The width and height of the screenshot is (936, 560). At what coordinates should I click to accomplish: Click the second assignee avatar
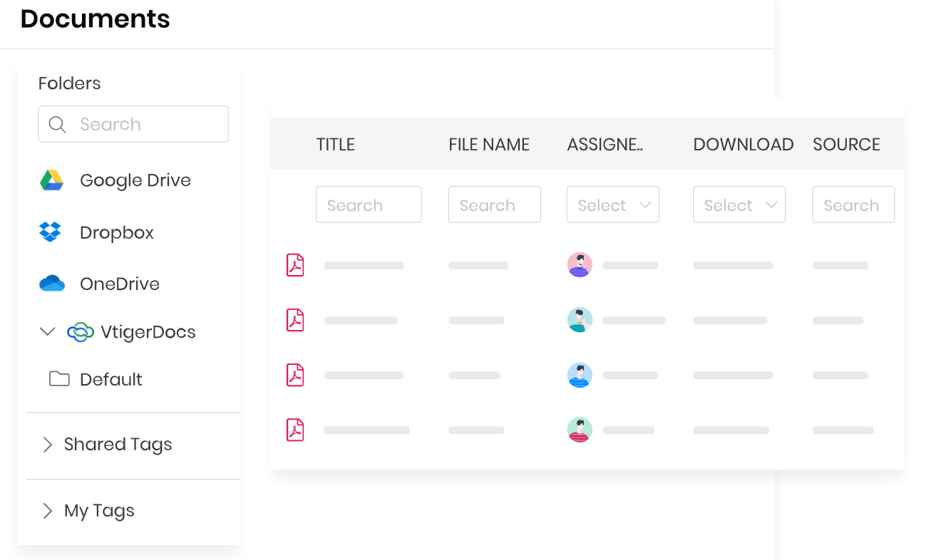pyautogui.click(x=580, y=320)
